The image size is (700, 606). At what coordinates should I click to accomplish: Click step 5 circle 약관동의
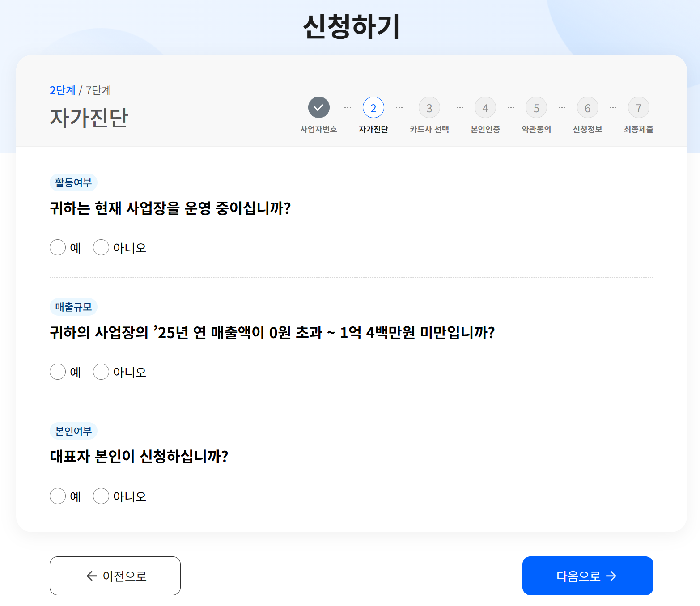pyautogui.click(x=536, y=107)
